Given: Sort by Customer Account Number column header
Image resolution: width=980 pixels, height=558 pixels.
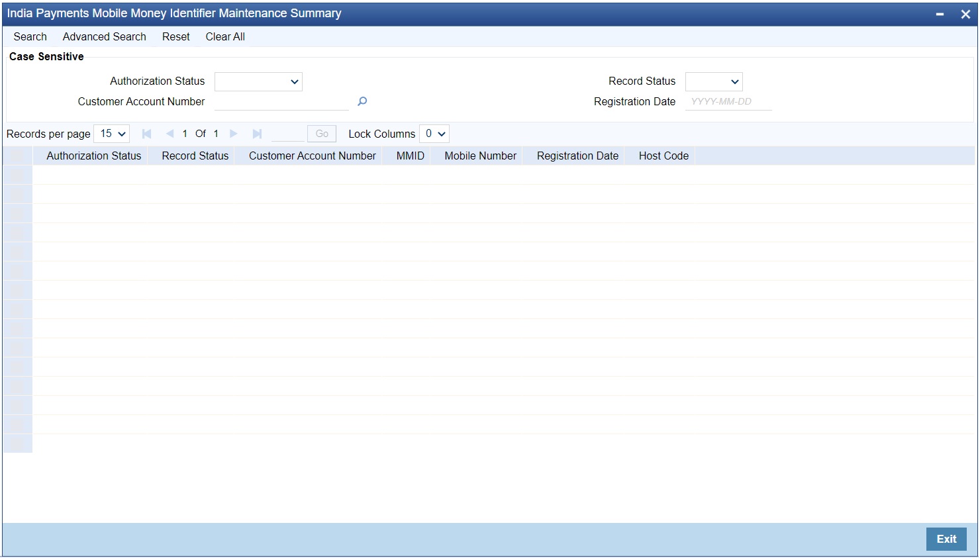Looking at the screenshot, I should click(313, 156).
